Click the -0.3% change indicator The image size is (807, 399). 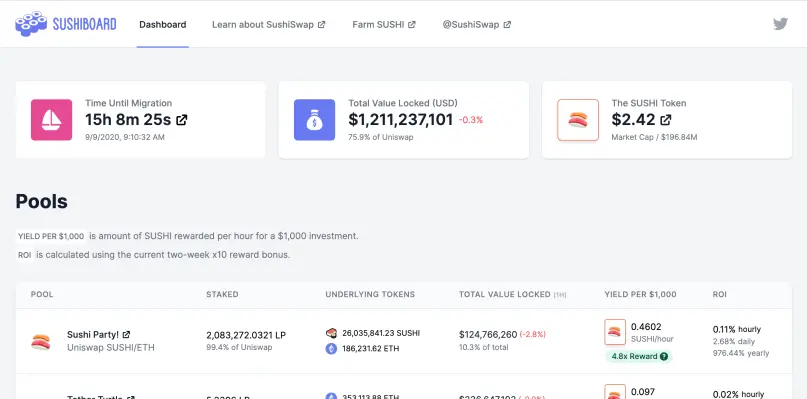coord(470,120)
